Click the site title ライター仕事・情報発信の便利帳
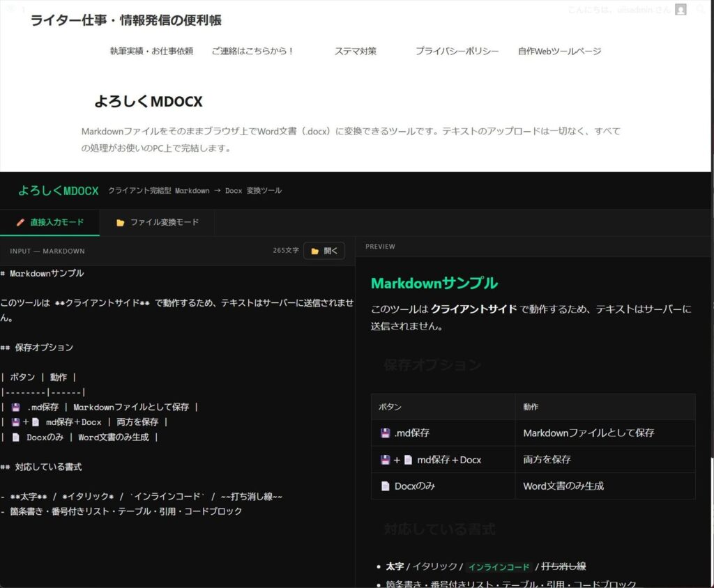Image resolution: width=714 pixels, height=588 pixels. click(126, 20)
